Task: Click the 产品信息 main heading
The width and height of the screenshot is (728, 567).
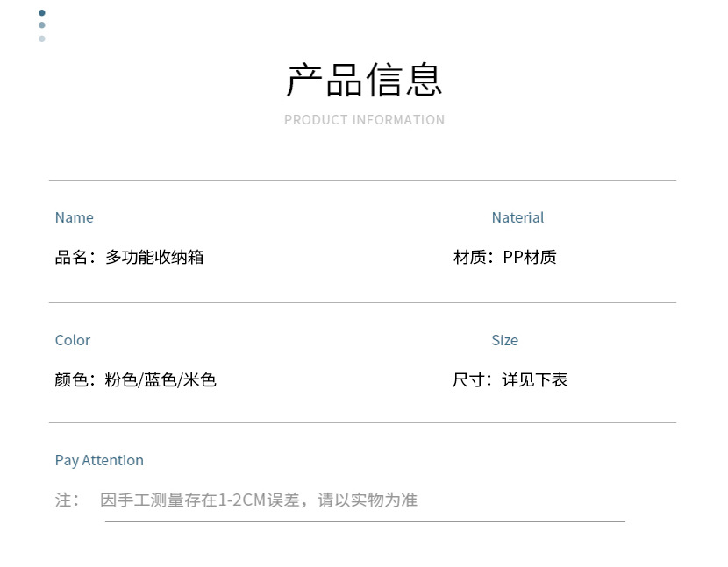Action: click(x=364, y=80)
